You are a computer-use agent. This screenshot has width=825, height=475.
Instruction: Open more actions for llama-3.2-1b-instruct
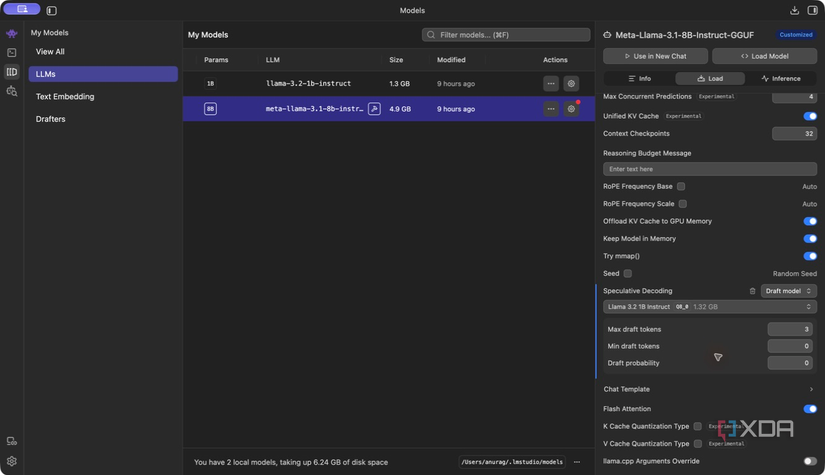coord(551,84)
